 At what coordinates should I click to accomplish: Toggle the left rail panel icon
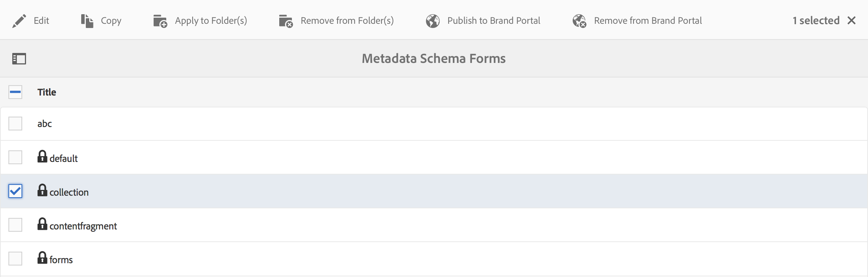point(19,59)
